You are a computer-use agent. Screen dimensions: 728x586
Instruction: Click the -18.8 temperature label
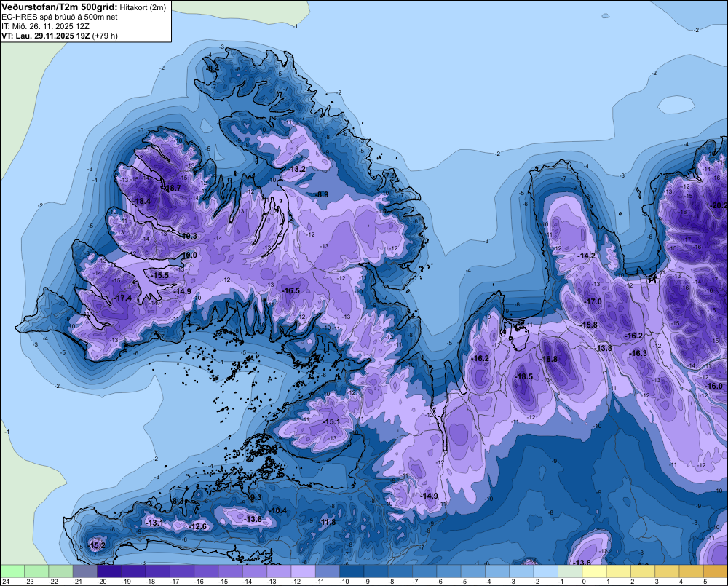548,359
